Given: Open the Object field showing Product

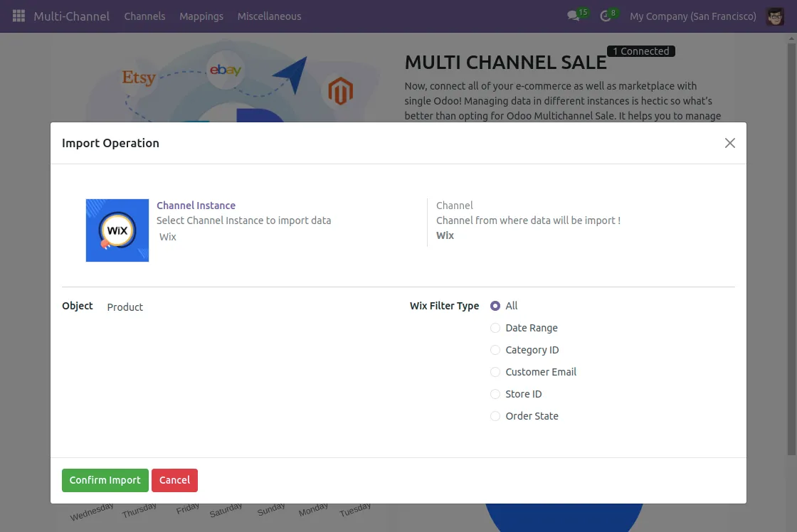Looking at the screenshot, I should (x=125, y=307).
